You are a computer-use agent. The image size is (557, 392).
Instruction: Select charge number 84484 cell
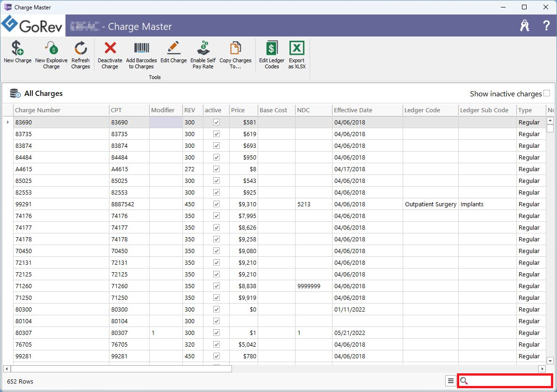[61, 158]
